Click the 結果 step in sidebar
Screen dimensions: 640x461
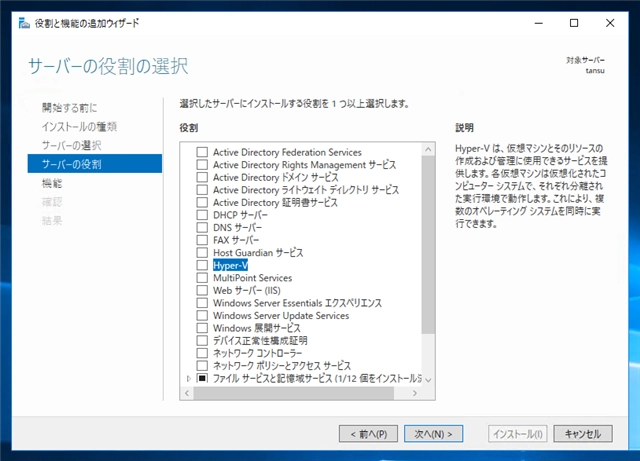pyautogui.click(x=52, y=220)
